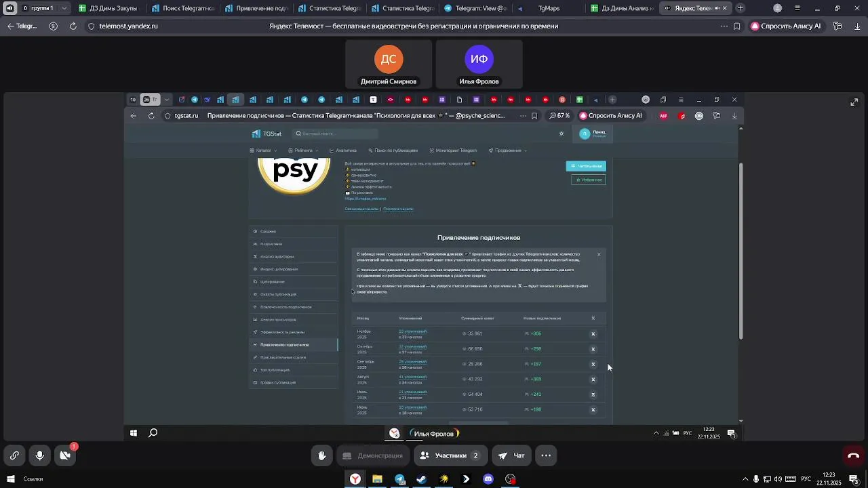Open Индекс цитирования sidebar section
This screenshot has height=488, width=868.
[294, 269]
